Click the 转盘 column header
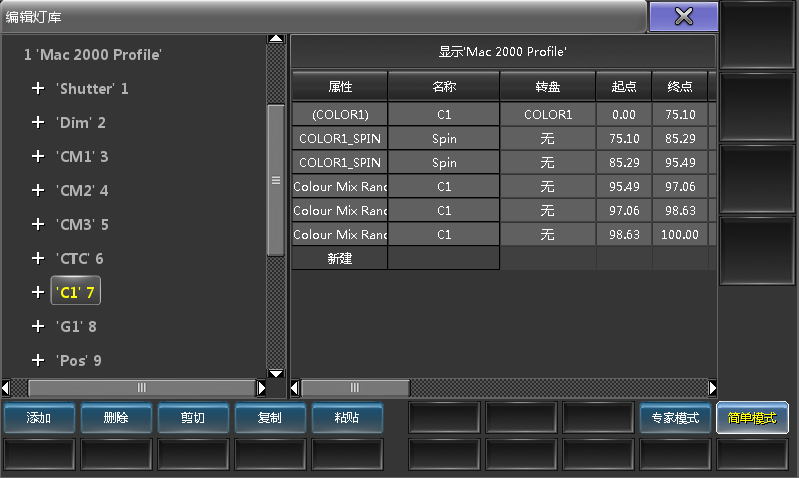The width and height of the screenshot is (799, 478). pos(548,87)
